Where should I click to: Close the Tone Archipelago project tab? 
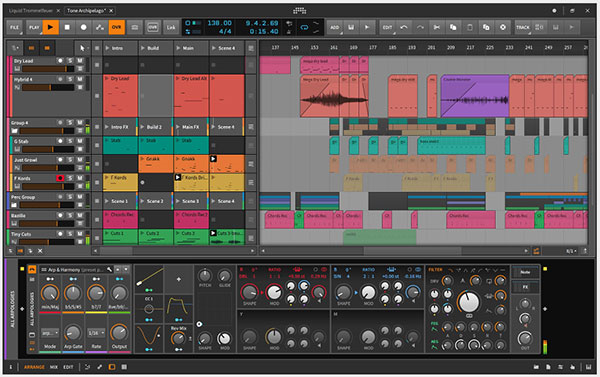click(111, 11)
